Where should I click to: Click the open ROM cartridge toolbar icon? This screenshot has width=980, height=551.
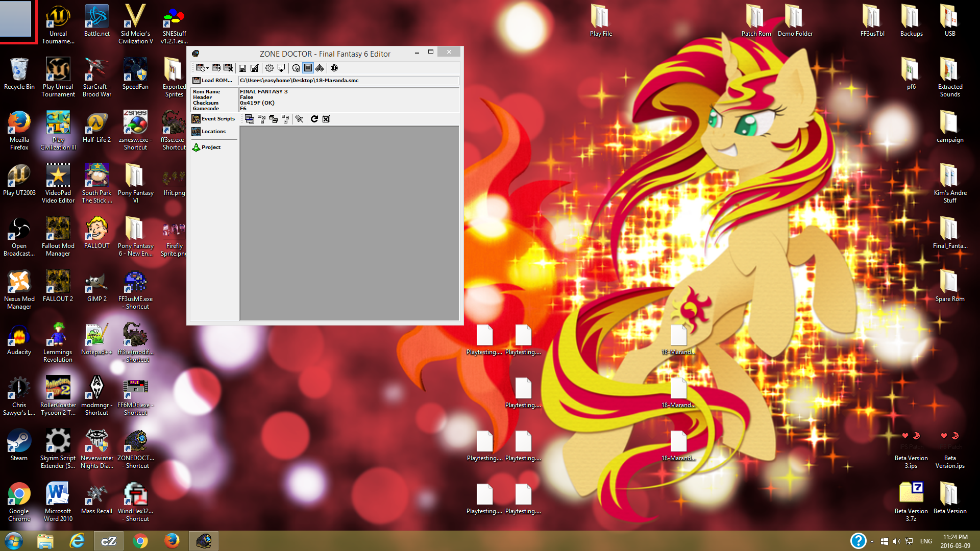click(200, 68)
